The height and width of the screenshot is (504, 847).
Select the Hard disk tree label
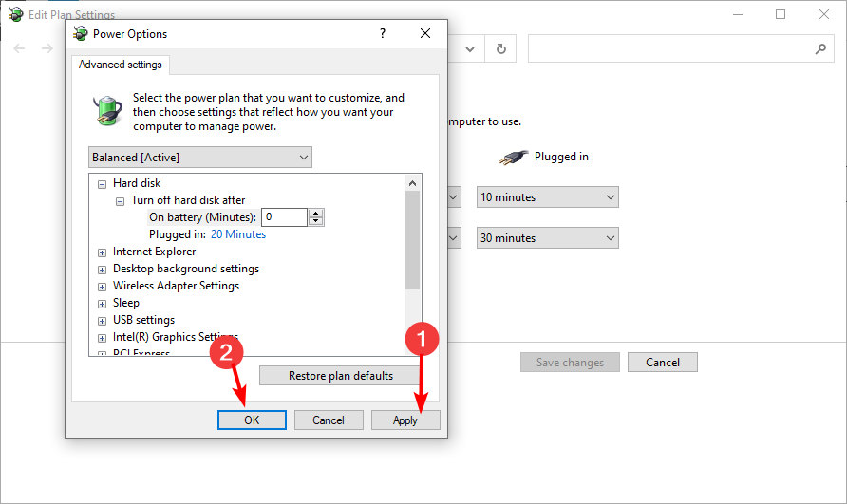point(137,183)
